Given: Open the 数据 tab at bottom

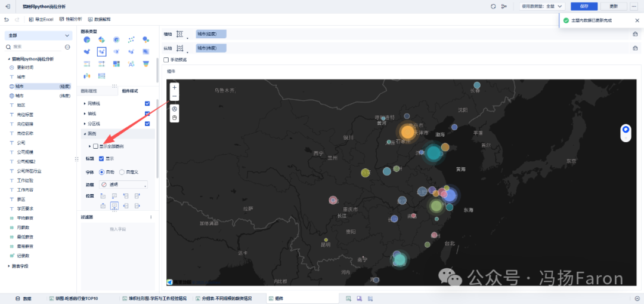Looking at the screenshot, I should click(23, 298).
